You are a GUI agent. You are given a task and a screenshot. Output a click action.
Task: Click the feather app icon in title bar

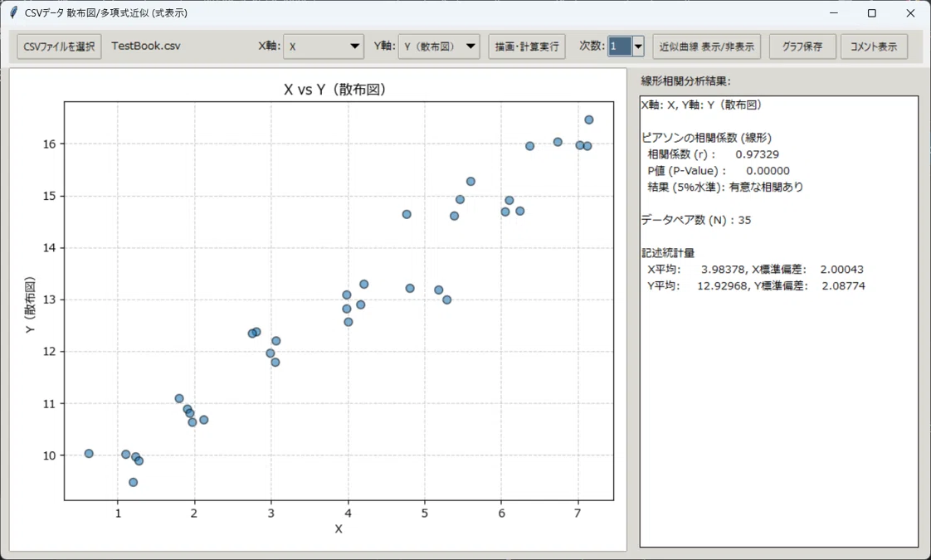click(13, 12)
